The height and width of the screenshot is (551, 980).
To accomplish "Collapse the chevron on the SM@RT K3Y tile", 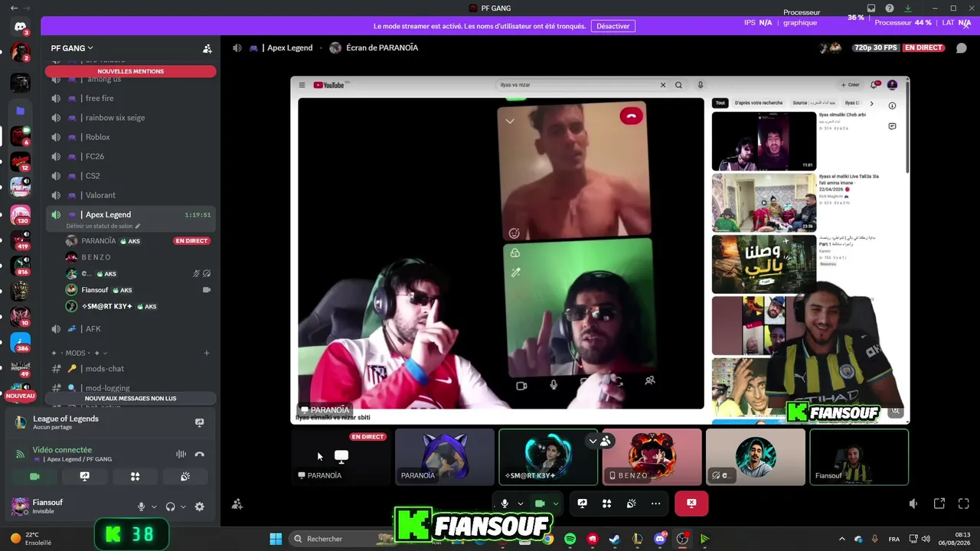I will [x=593, y=441].
